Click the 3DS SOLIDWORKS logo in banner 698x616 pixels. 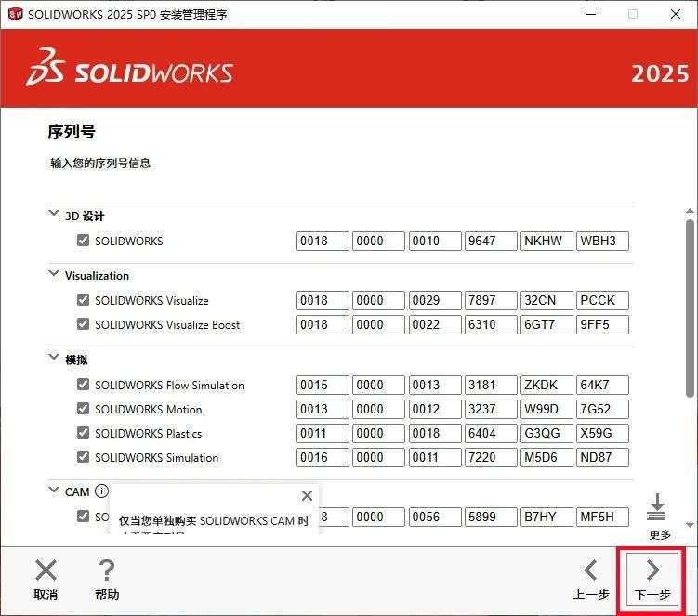[x=129, y=68]
